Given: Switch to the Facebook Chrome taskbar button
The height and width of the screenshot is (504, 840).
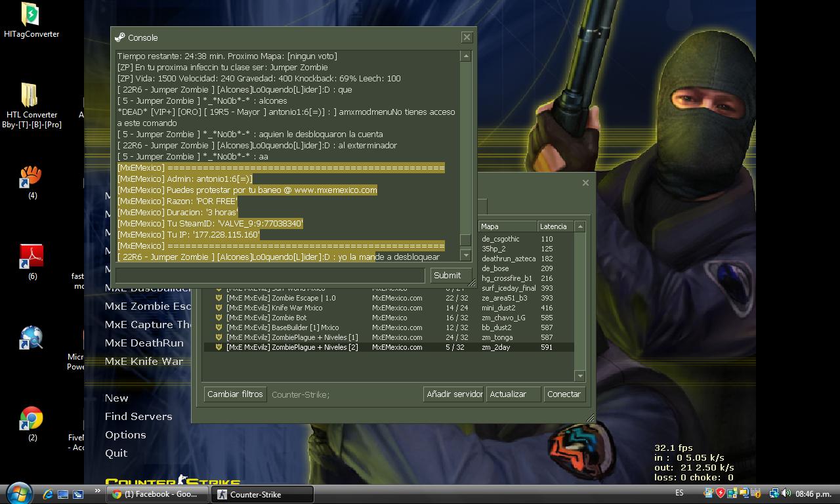Looking at the screenshot, I should (157, 494).
